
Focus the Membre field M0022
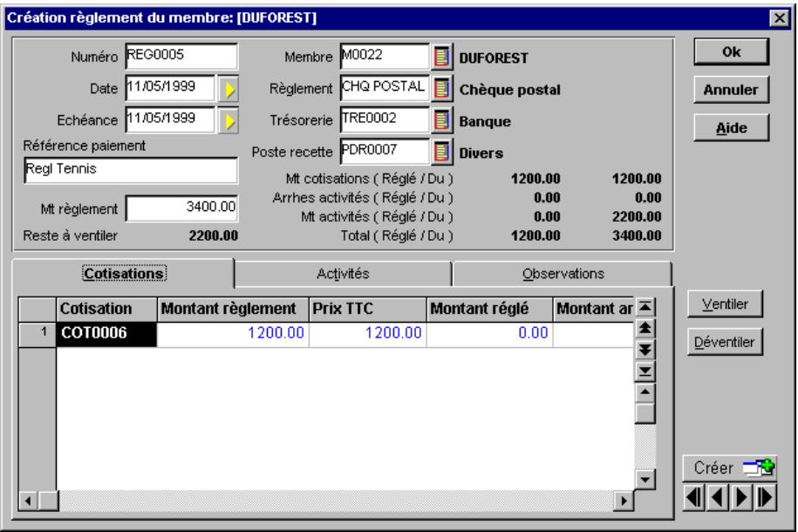pyautogui.click(x=385, y=56)
